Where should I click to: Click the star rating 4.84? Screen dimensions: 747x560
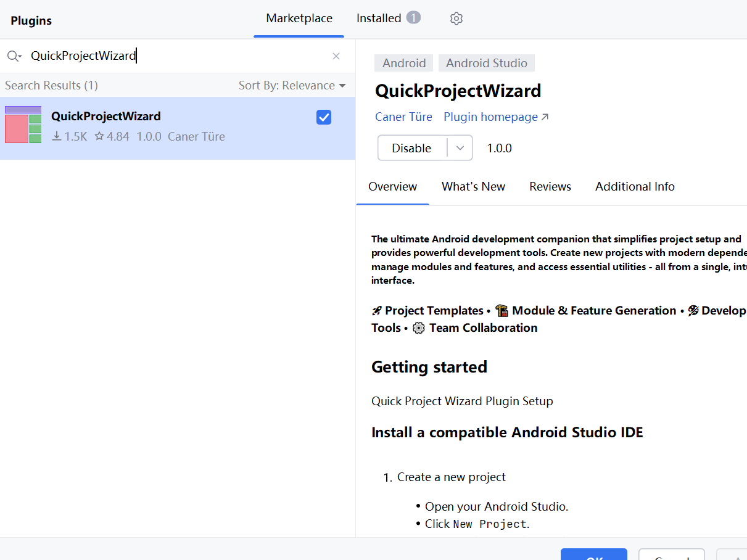tap(112, 136)
